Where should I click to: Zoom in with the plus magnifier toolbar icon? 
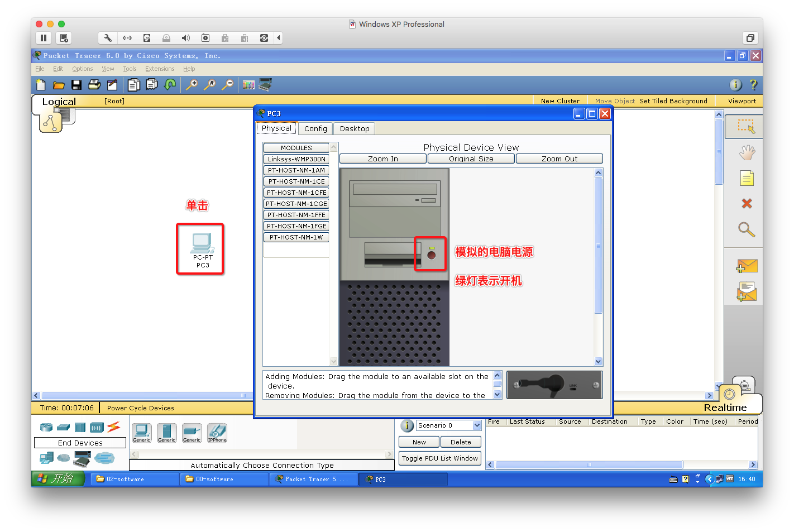point(192,85)
